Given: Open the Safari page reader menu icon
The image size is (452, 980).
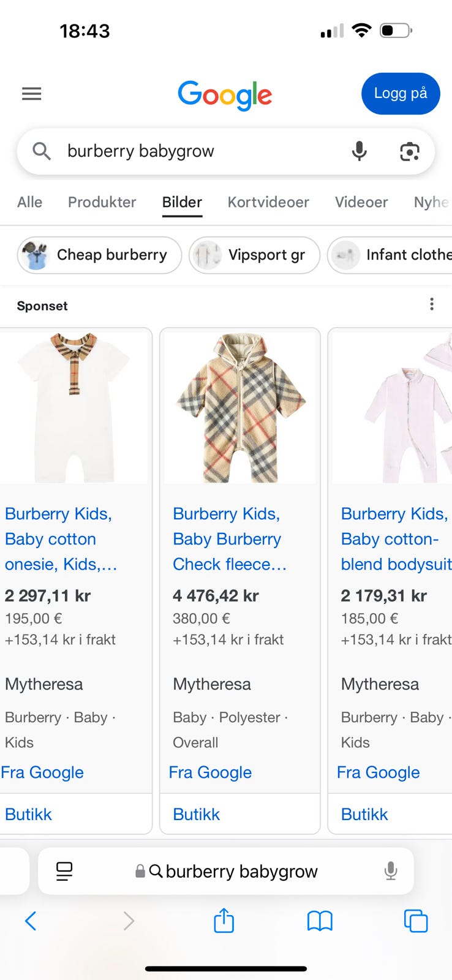Looking at the screenshot, I should (x=64, y=871).
